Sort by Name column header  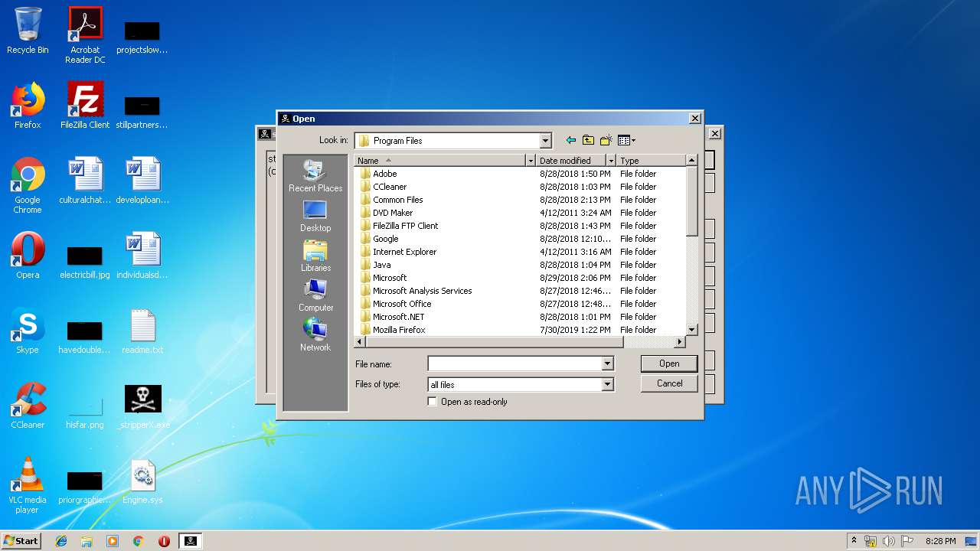pos(440,161)
